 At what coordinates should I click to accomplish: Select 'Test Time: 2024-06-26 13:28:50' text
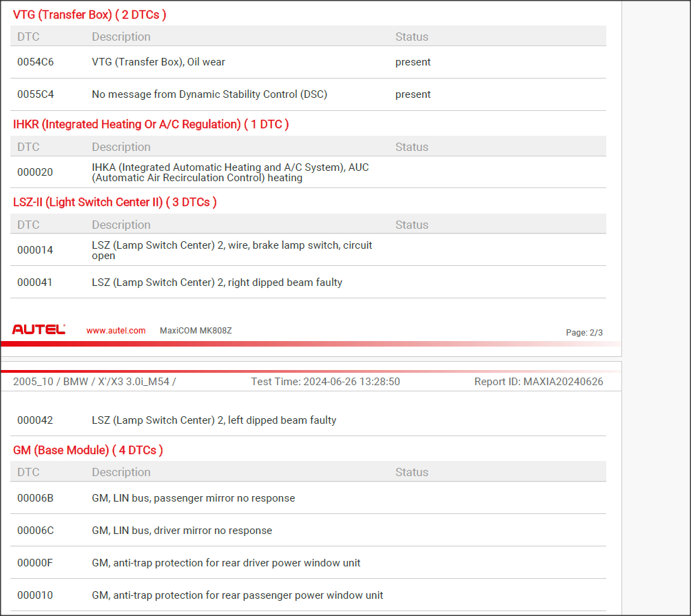[326, 382]
